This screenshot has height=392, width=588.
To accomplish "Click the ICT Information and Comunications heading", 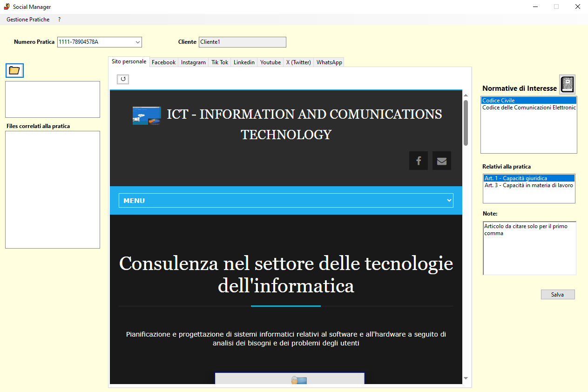I will point(304,124).
